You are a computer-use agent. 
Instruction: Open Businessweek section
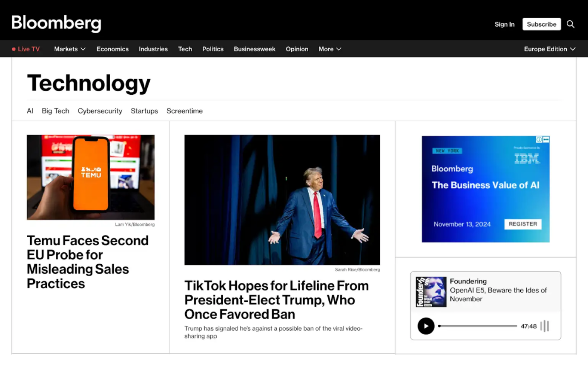(255, 49)
